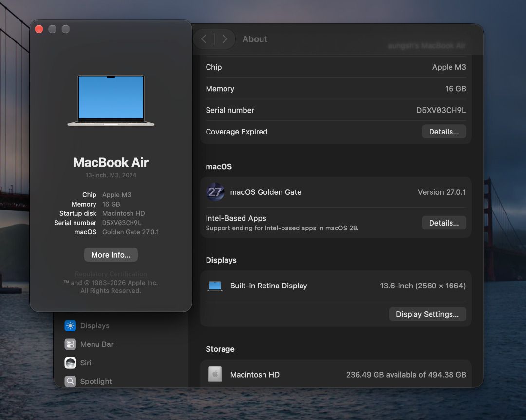The height and width of the screenshot is (420, 526).
Task: Open the Menu Bar sidebar icon
Action: (x=70, y=344)
